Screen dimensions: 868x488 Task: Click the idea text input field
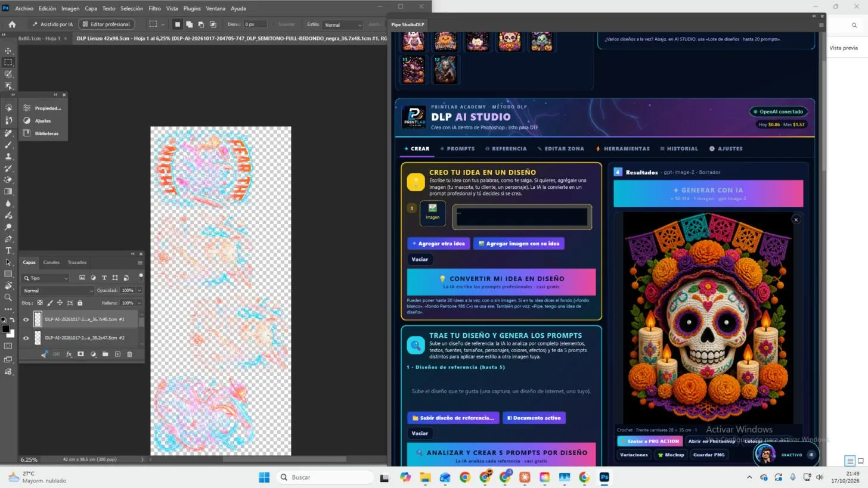[x=522, y=217]
